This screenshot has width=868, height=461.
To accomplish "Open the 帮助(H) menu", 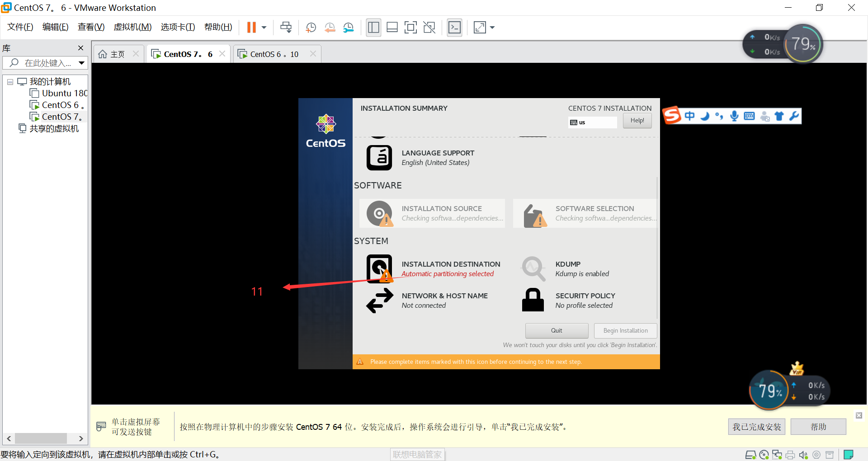I will coord(218,27).
